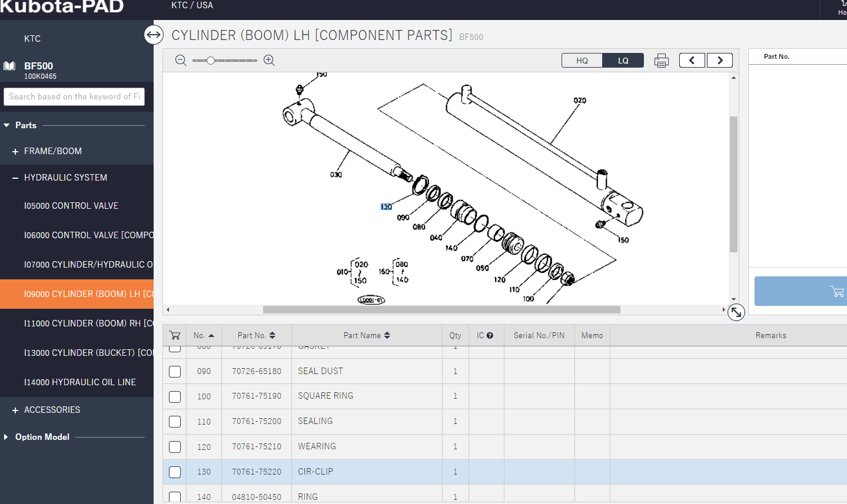Viewport: 847px width, 504px height.
Task: Click part number 70726-65180
Action: pos(257,372)
